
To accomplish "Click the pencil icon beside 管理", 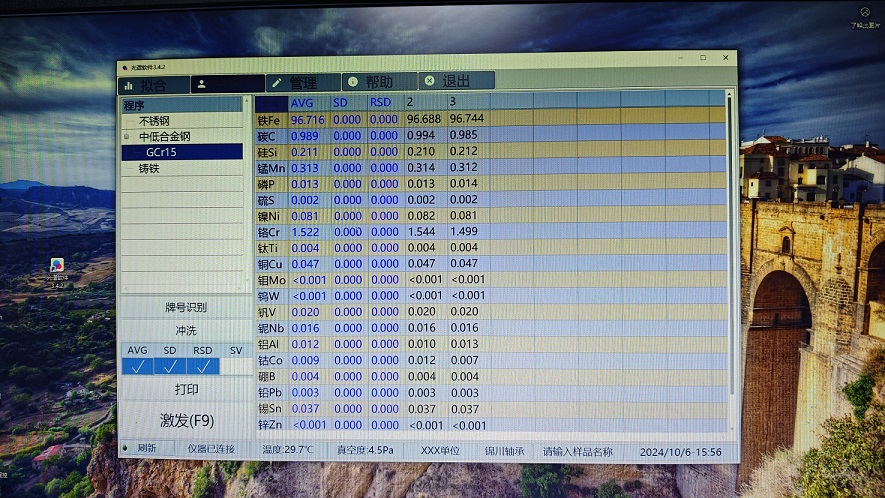I will tap(277, 83).
